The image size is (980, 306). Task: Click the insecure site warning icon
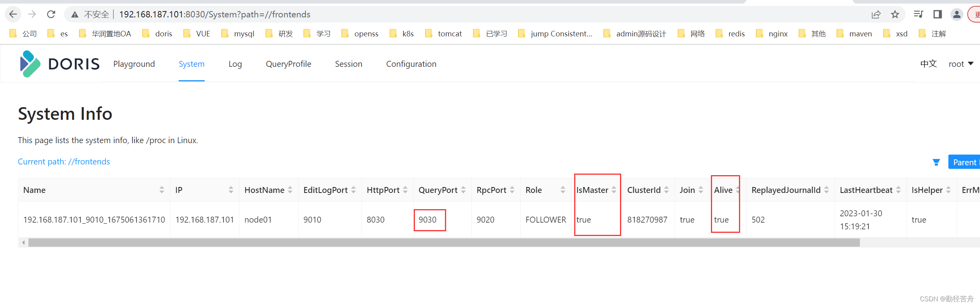pos(75,15)
